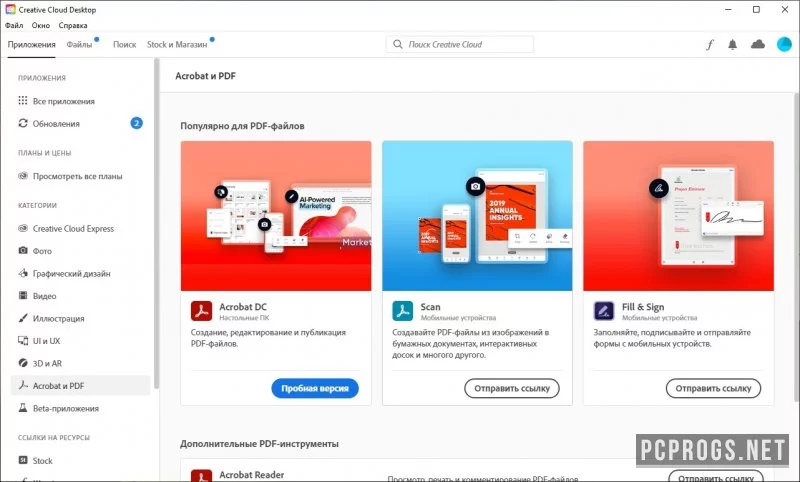
Task: Click the Video film icon
Action: [x=23, y=295]
